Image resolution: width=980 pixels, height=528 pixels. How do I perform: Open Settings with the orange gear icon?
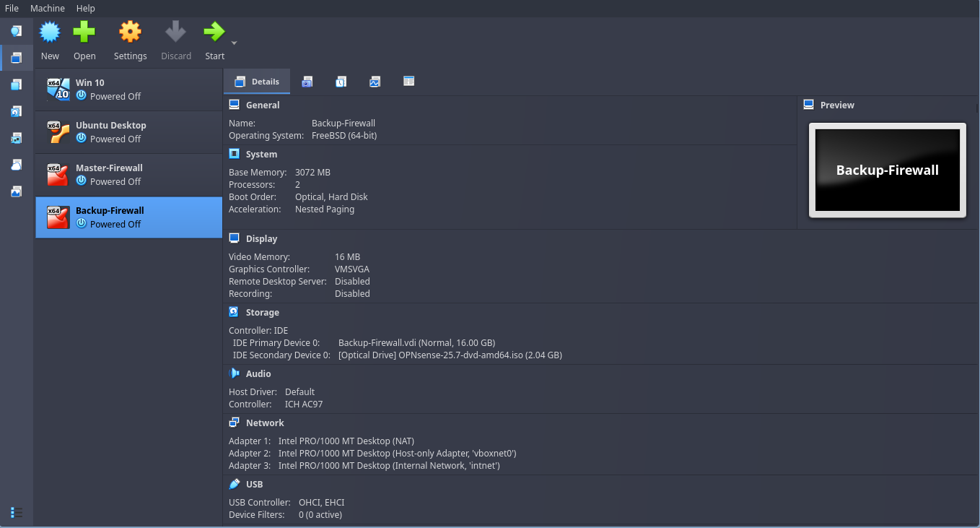click(x=130, y=33)
